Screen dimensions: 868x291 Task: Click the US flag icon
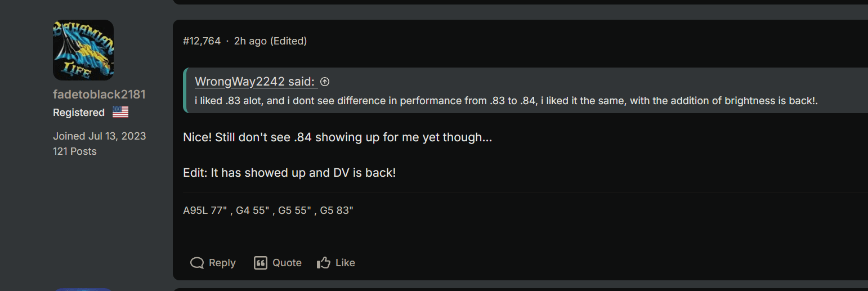tap(120, 112)
